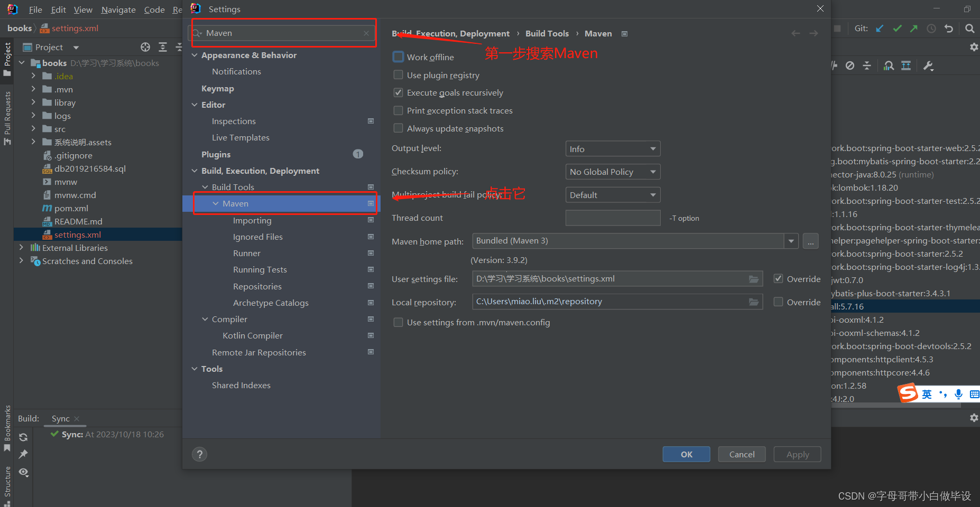This screenshot has width=980, height=507.
Task: Click the Git commit checkmark icon
Action: point(897,29)
